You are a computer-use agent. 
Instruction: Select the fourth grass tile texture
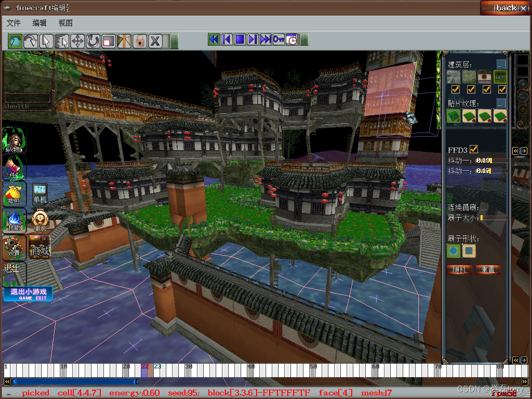pos(500,116)
